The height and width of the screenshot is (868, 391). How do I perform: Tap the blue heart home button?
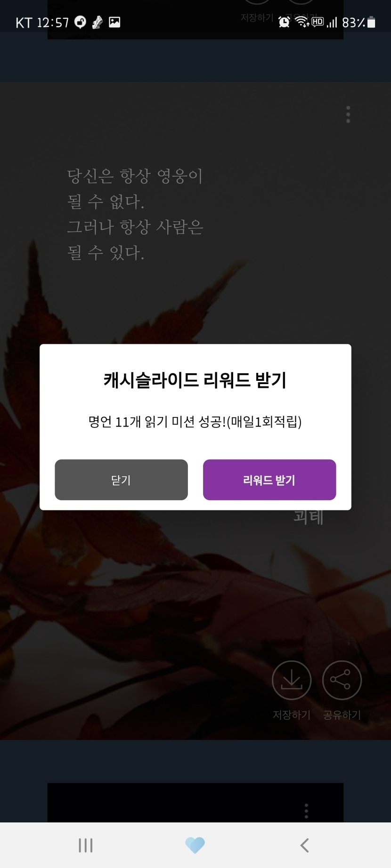pyautogui.click(x=195, y=845)
